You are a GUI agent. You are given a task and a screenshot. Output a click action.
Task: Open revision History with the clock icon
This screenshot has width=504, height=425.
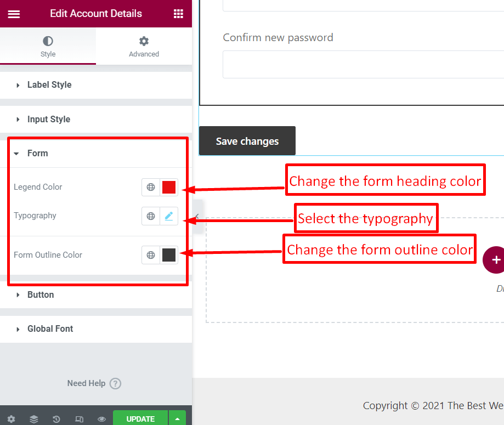coord(56,418)
